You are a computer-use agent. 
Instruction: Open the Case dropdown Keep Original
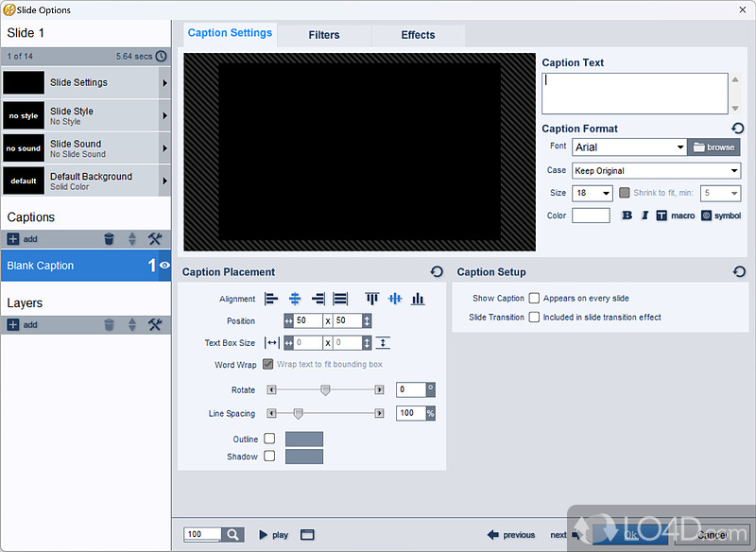(655, 170)
